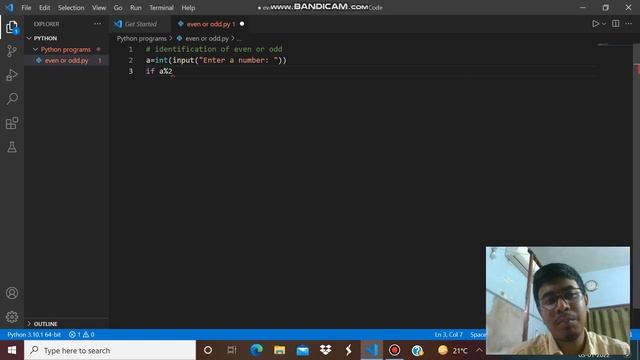
Task: Open the Run and Debug view
Action: point(12,75)
